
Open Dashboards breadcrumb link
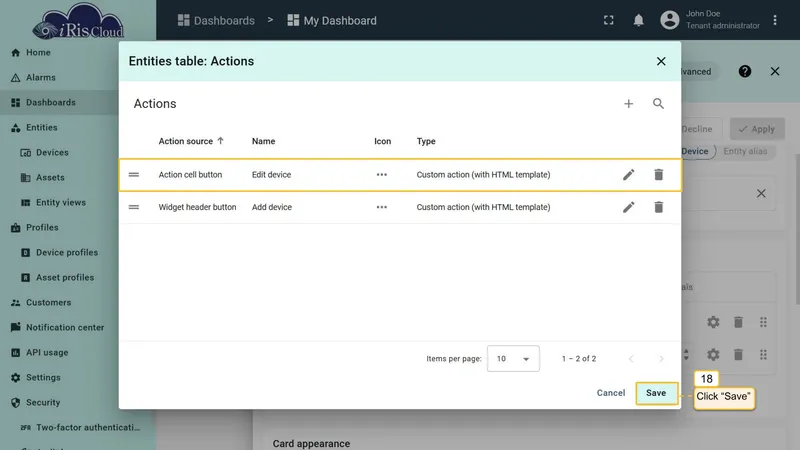216,20
